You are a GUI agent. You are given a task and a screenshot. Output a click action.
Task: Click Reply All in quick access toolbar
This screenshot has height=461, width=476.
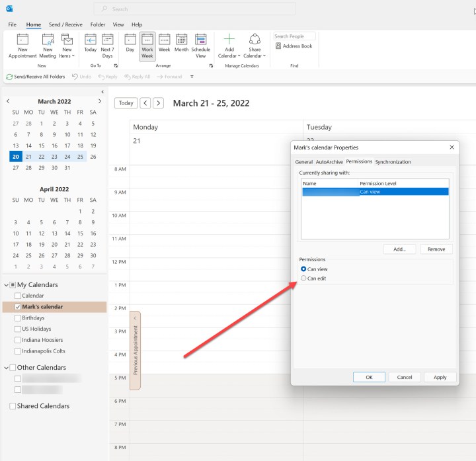point(138,77)
